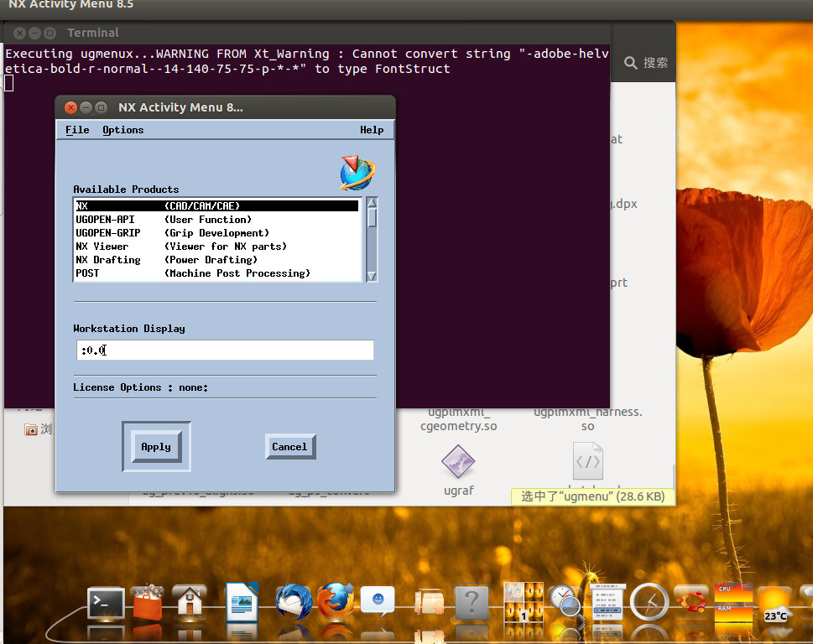Minimize the NX Activity Menu dialog window
Screen dimensions: 813x644
(86, 107)
